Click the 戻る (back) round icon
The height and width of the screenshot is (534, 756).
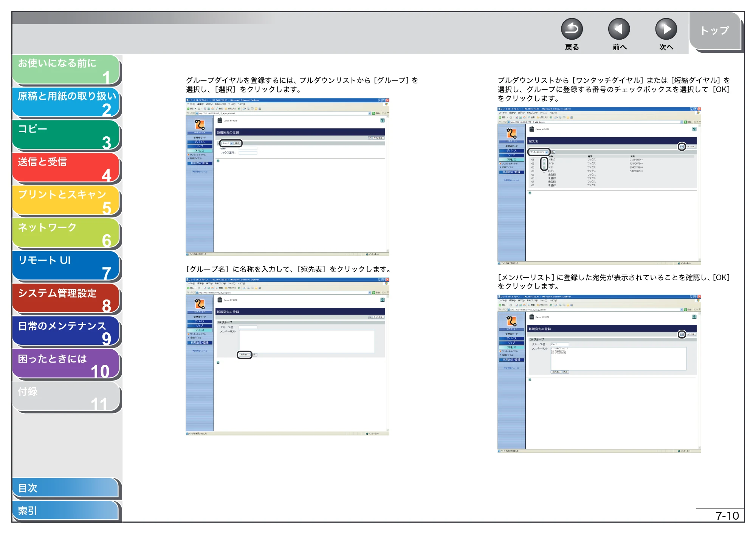click(x=572, y=29)
